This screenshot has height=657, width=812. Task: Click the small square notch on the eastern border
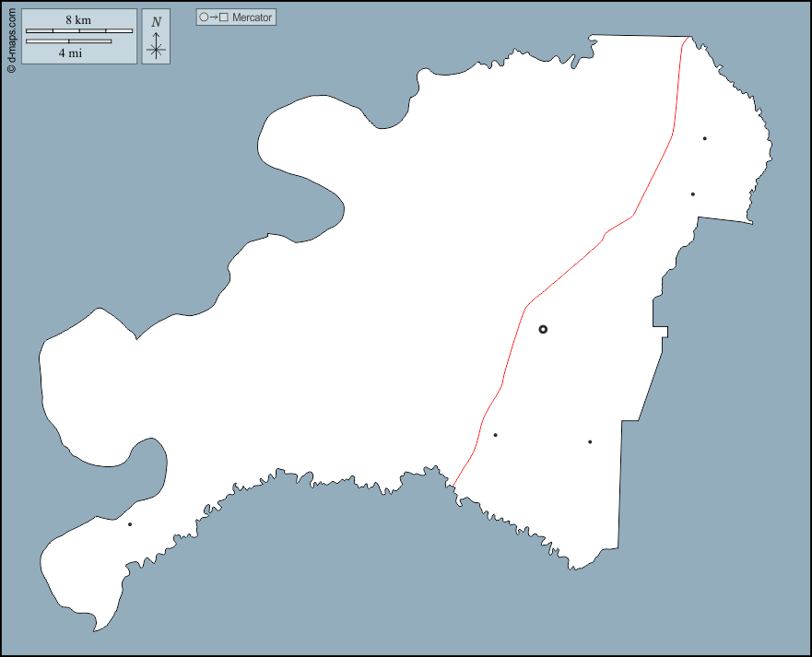coord(661,332)
